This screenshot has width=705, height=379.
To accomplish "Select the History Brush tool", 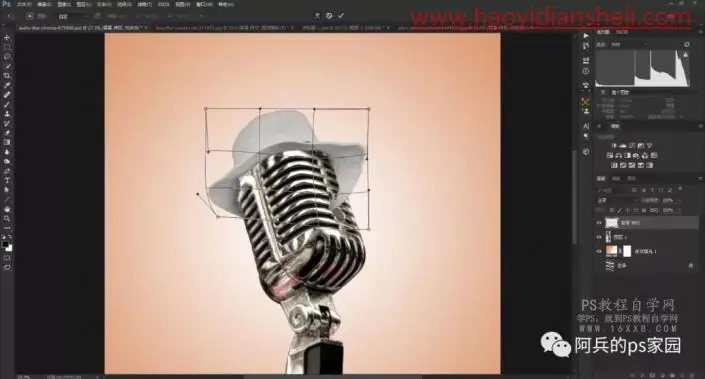I will (7, 123).
